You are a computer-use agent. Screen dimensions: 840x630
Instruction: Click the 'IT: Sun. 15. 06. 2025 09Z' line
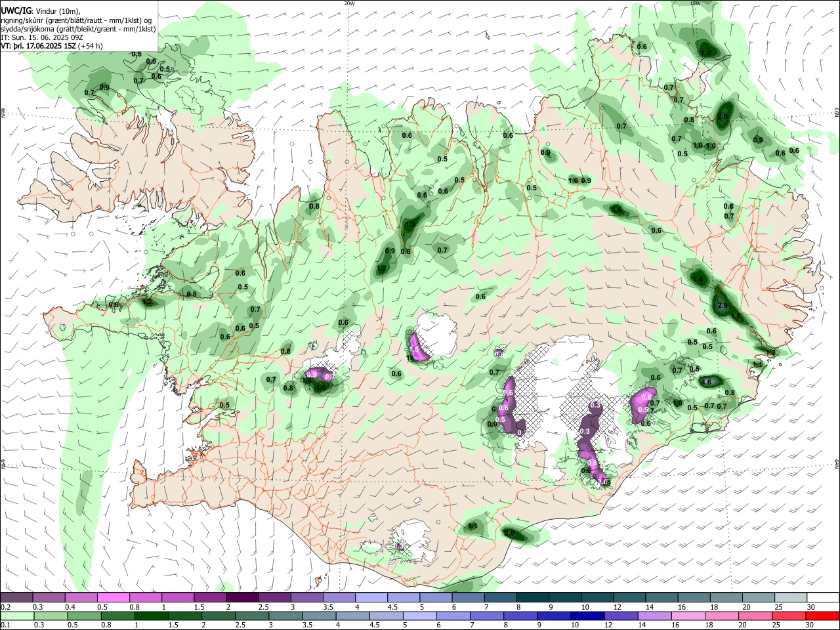coord(43,37)
